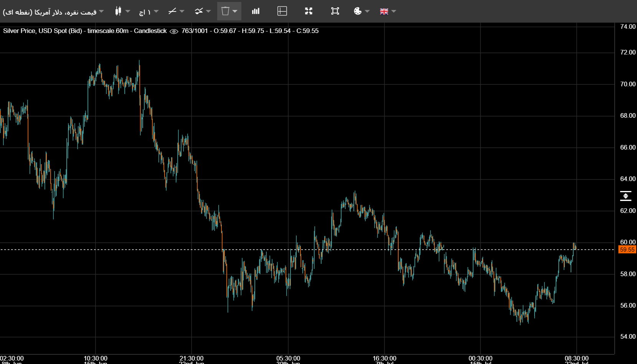Select the line drawing tool icon
637x364 pixels.
pos(172,11)
